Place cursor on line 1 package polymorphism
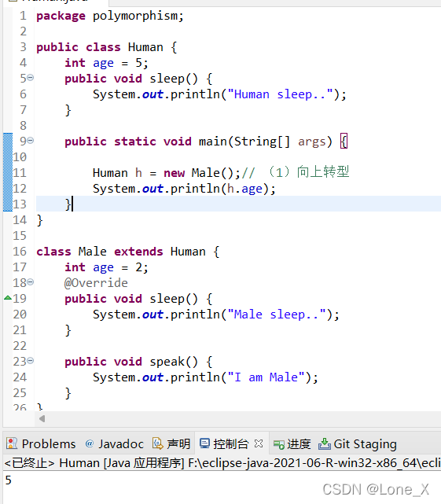 110,16
